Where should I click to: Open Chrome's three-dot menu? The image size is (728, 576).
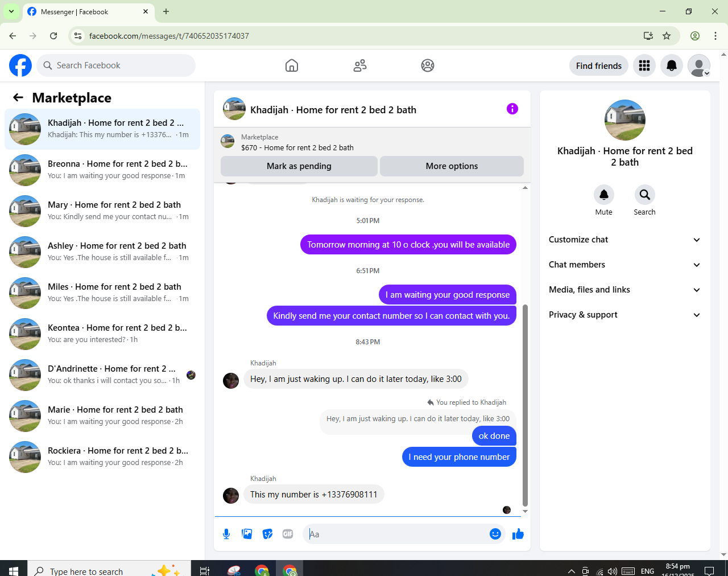tap(715, 36)
